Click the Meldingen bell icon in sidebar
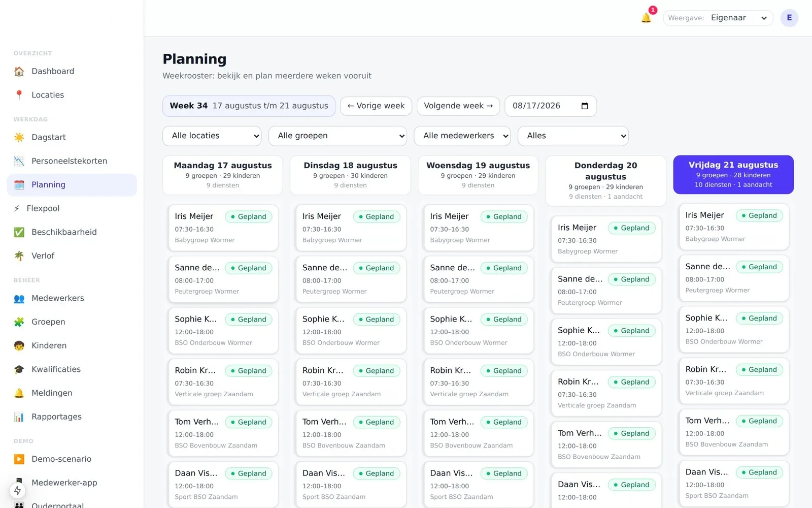This screenshot has height=508, width=812. click(19, 393)
